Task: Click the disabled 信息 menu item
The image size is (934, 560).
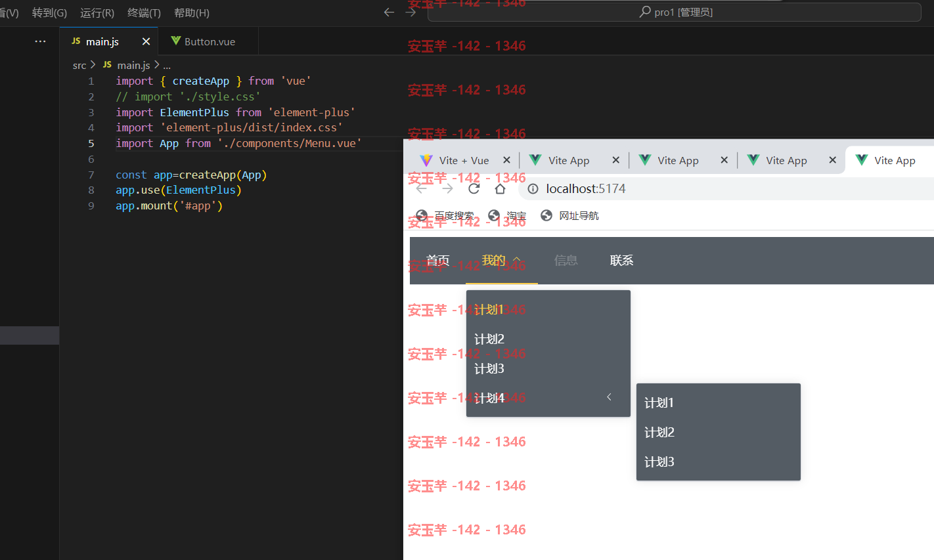Action: [566, 261]
